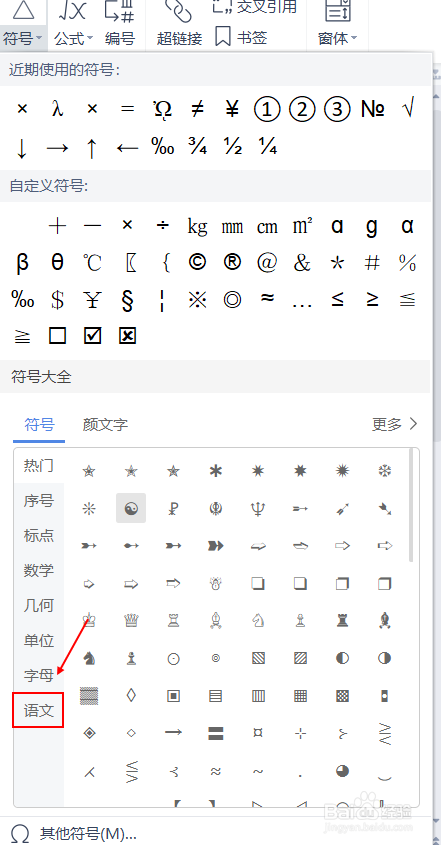Insert the # hash symbol
The height and width of the screenshot is (845, 441).
click(x=372, y=262)
